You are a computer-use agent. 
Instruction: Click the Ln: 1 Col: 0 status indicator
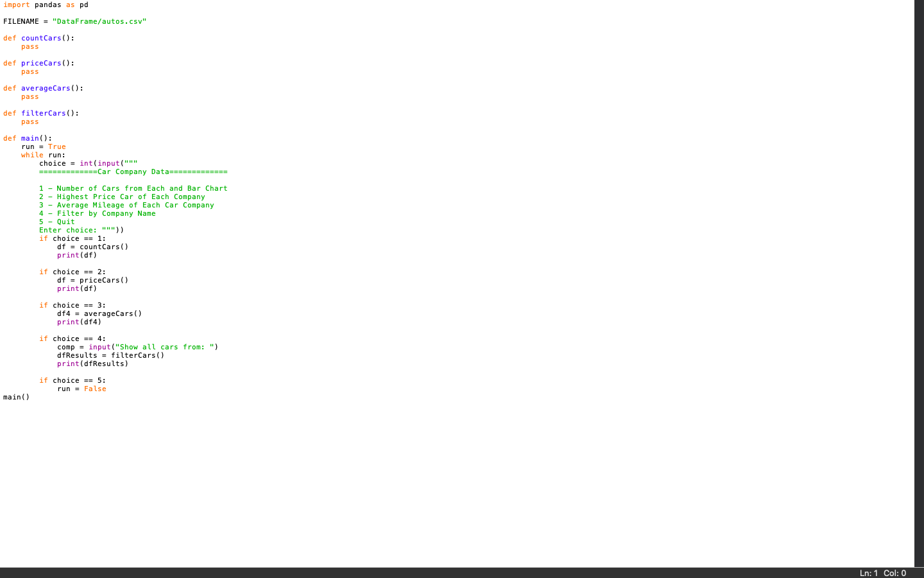point(882,572)
